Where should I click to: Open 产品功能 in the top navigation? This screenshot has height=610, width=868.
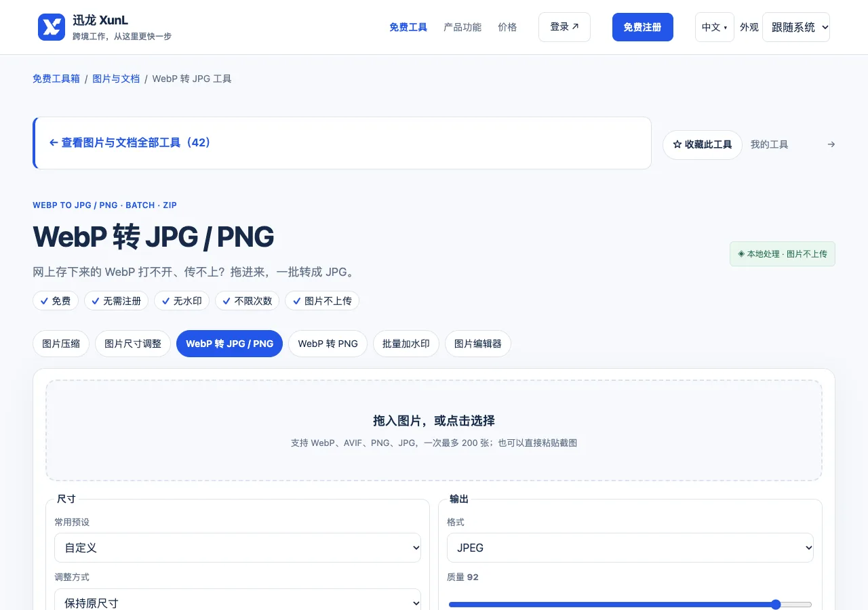[x=462, y=27]
